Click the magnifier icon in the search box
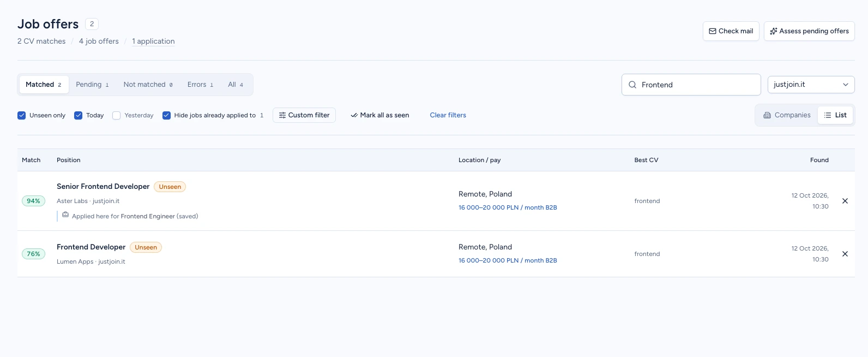This screenshot has height=357, width=868. point(632,85)
